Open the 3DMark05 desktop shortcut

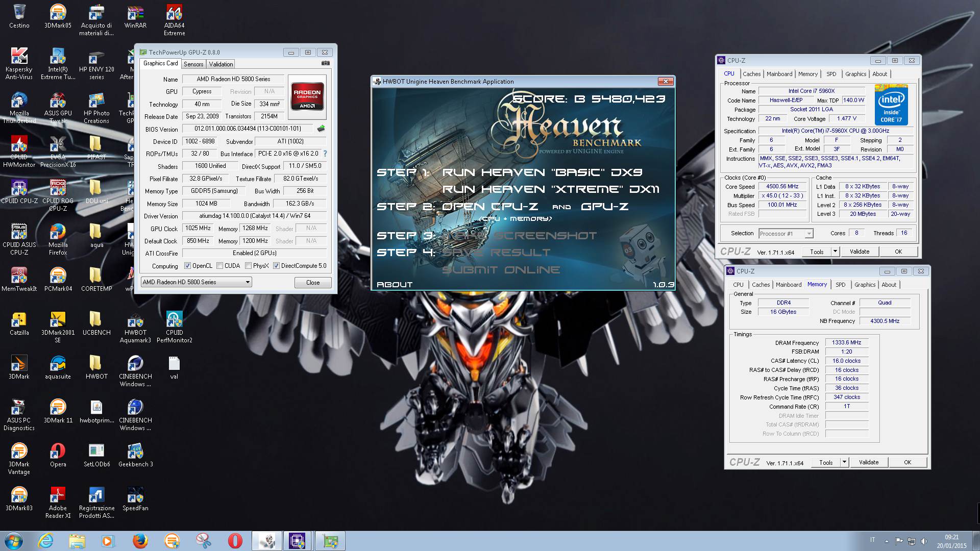pos(58,16)
